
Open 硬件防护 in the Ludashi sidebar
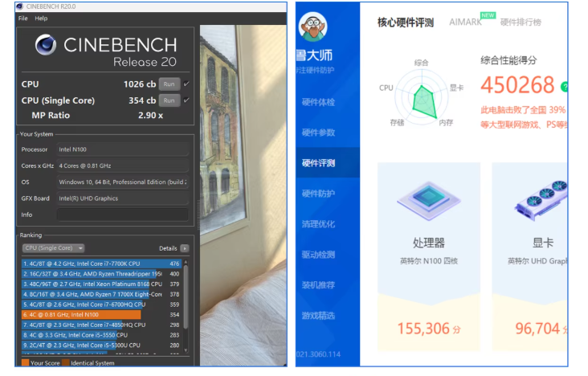[x=318, y=194]
